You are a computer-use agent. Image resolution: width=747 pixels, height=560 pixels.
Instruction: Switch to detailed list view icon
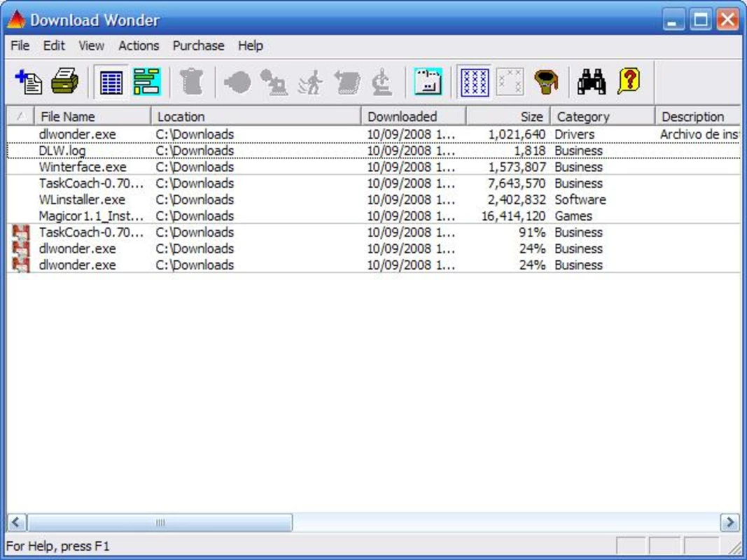tap(111, 83)
